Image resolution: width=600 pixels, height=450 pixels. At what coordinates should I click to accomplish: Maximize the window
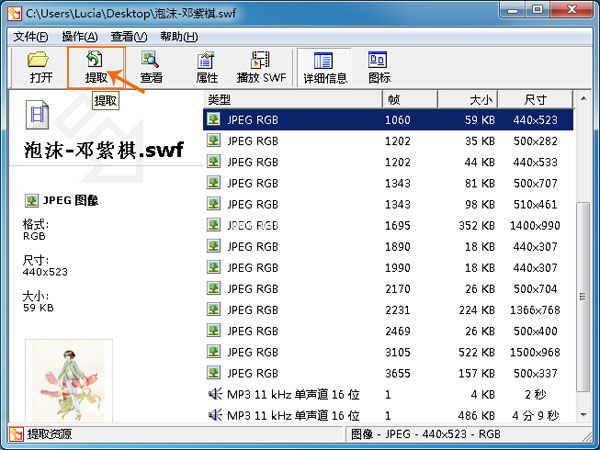click(538, 9)
